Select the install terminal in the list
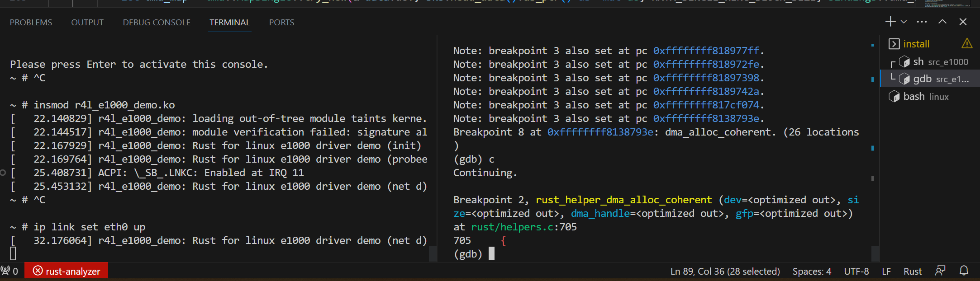 coord(916,44)
